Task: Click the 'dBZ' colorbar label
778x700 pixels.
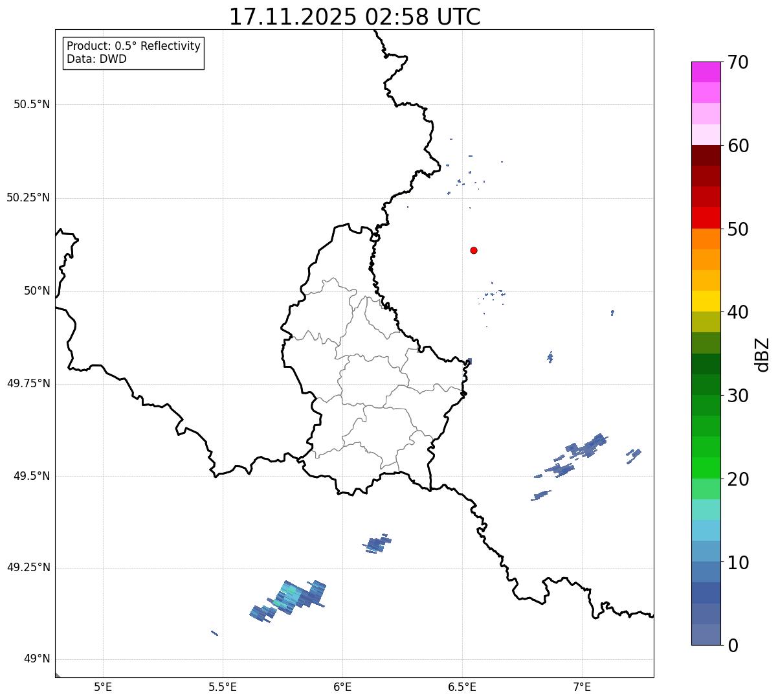Action: pyautogui.click(x=762, y=354)
